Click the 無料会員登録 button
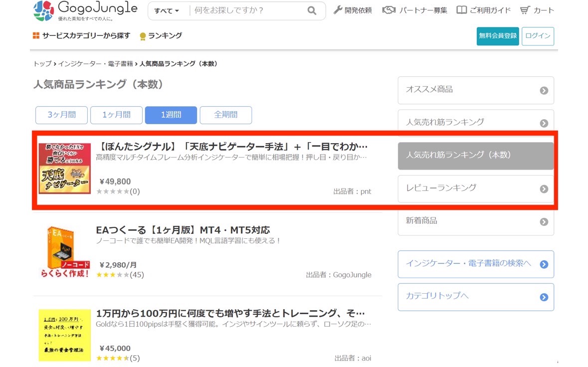Viewport: 588px width, 367px height. click(498, 36)
